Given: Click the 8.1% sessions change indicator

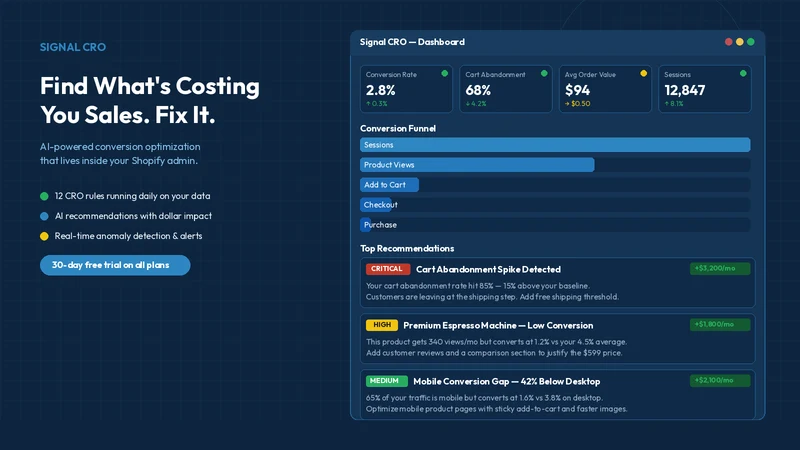Looking at the screenshot, I should 674,104.
